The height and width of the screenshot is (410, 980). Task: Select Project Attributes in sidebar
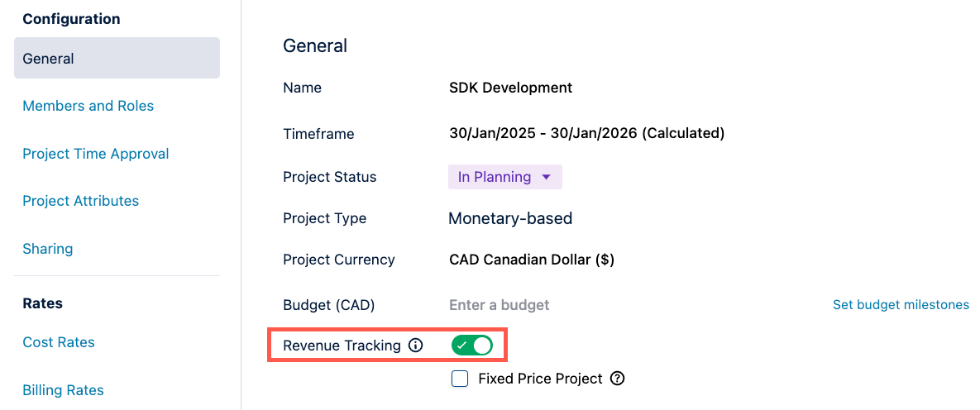tap(81, 201)
